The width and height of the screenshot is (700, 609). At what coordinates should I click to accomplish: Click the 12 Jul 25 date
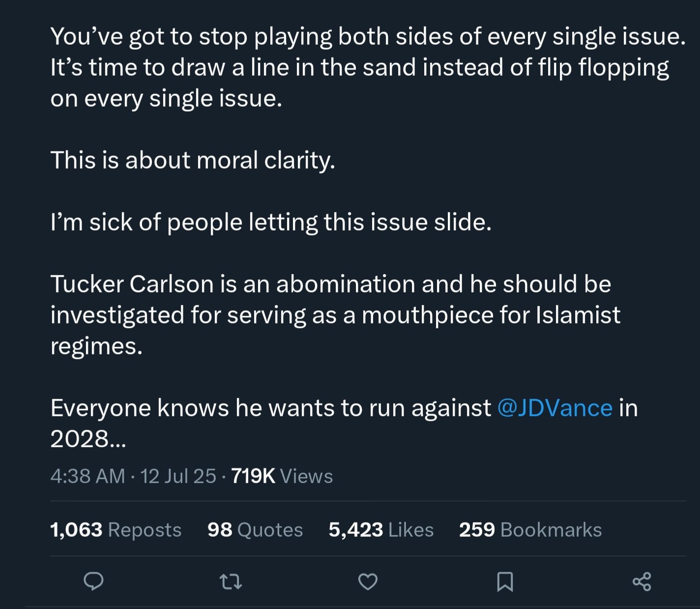pyautogui.click(x=178, y=476)
